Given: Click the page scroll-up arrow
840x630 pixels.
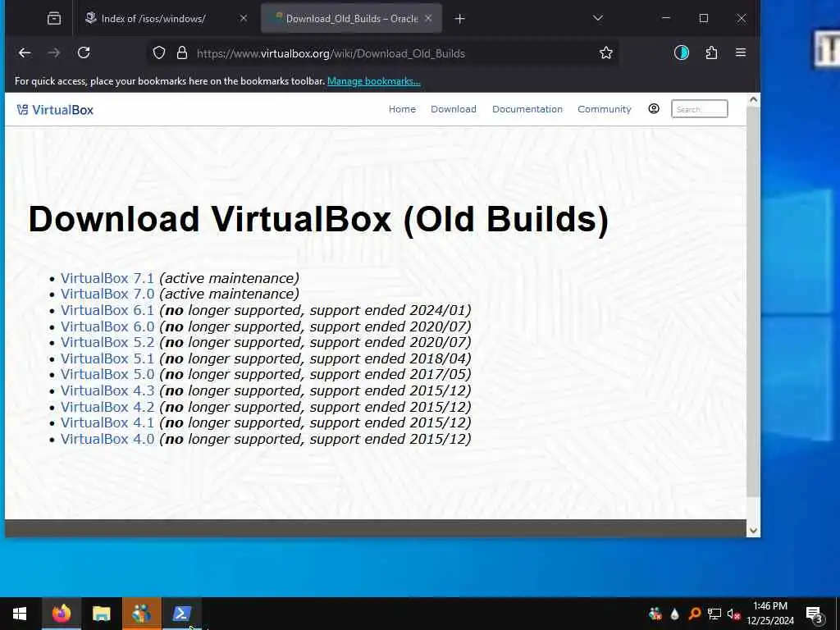Looking at the screenshot, I should click(x=753, y=99).
